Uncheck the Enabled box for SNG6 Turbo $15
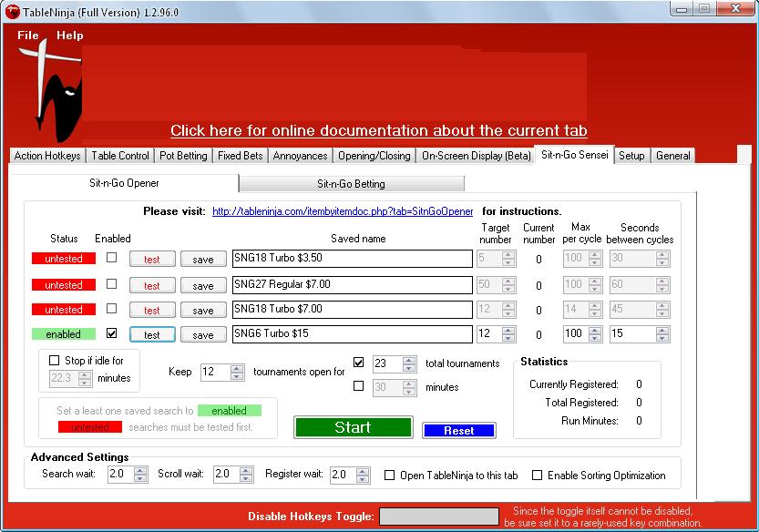The height and width of the screenshot is (532, 759). click(112, 333)
